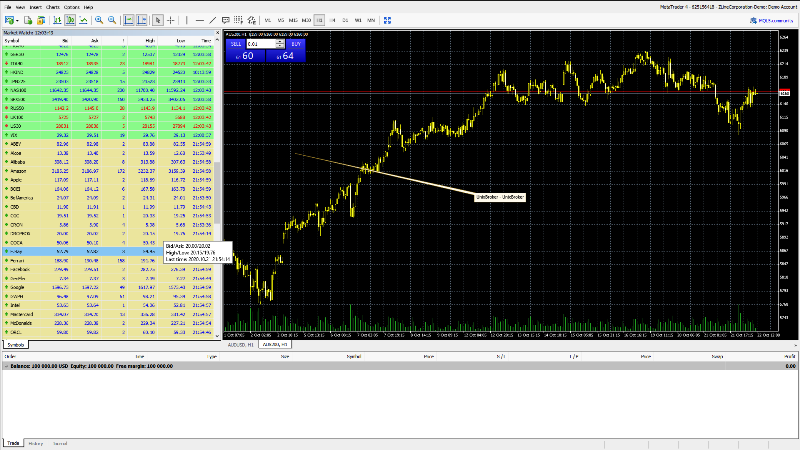Click the 0.01 lot volume field
This screenshot has height=450, width=800.
(x=261, y=44)
